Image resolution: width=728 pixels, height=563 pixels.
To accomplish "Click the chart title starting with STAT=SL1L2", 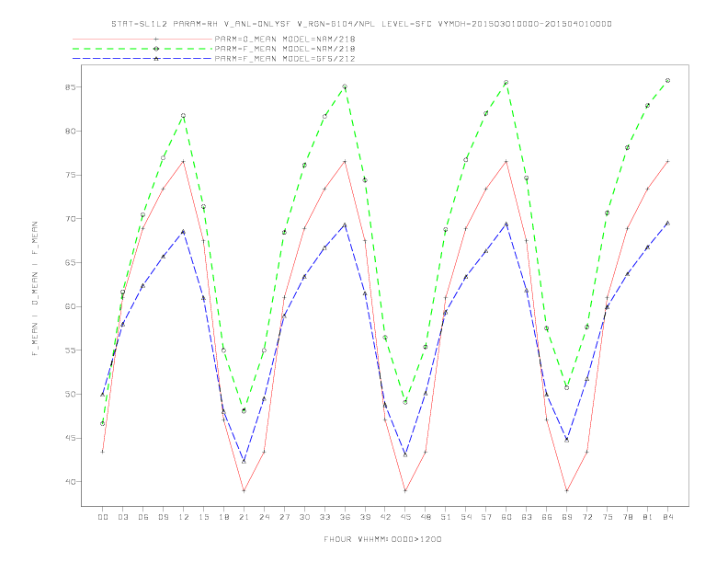I will 361,24.
